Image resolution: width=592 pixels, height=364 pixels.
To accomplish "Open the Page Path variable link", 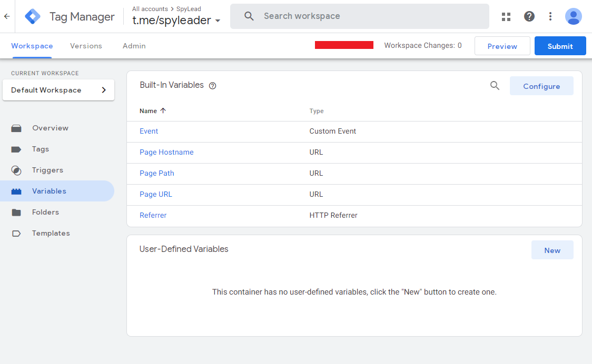I will 156,174.
